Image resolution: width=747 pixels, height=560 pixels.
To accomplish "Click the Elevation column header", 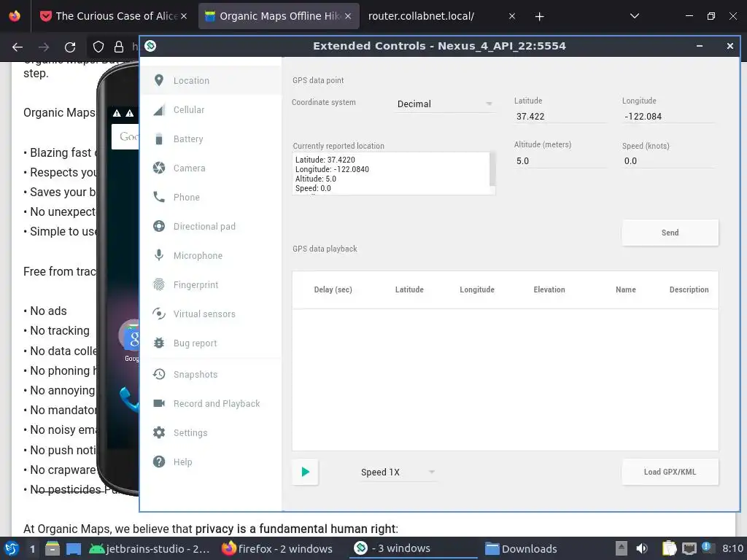I will point(549,289).
